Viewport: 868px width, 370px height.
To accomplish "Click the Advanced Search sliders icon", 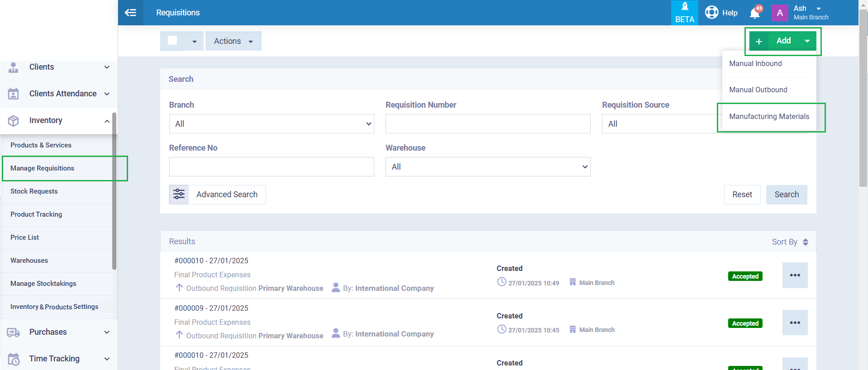I will point(179,194).
